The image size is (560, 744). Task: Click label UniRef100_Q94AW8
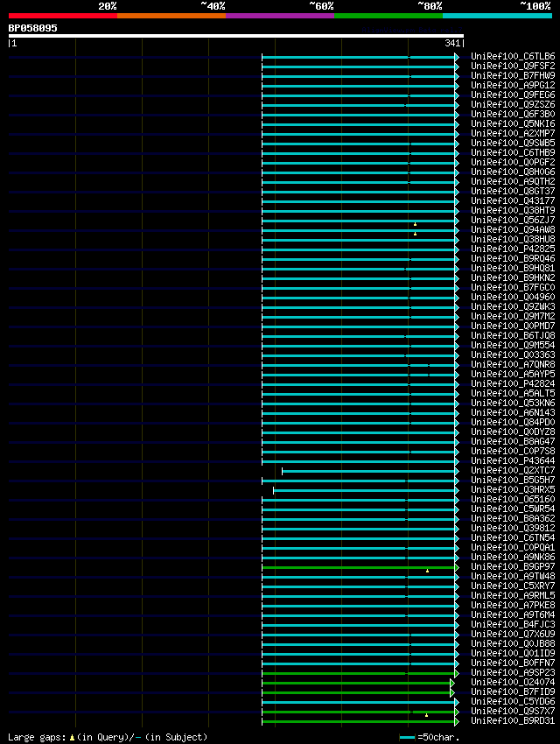513,229
